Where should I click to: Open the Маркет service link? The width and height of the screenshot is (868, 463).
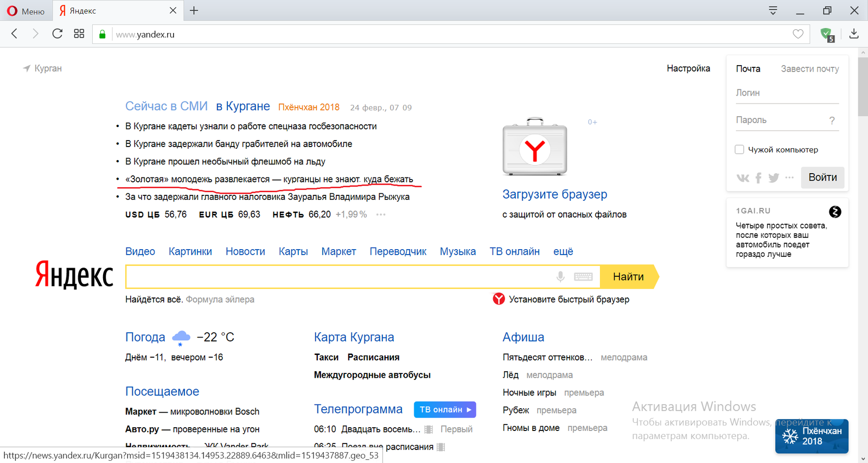tap(339, 251)
